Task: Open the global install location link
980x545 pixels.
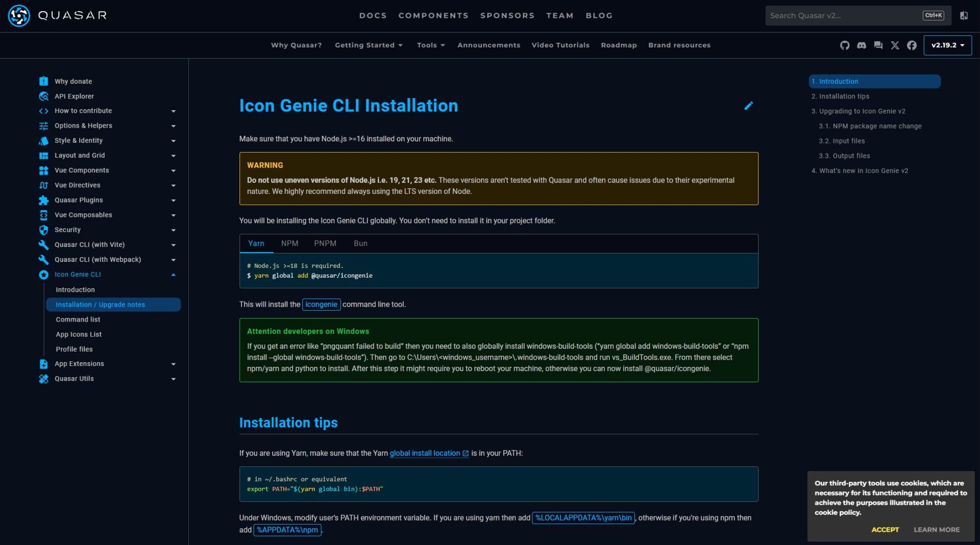Action: click(425, 453)
